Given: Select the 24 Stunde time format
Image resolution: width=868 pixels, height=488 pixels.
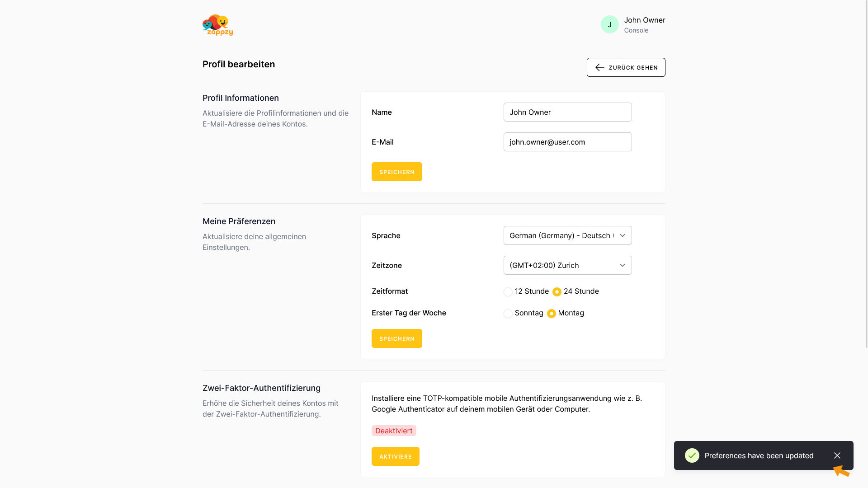Looking at the screenshot, I should 557,292.
